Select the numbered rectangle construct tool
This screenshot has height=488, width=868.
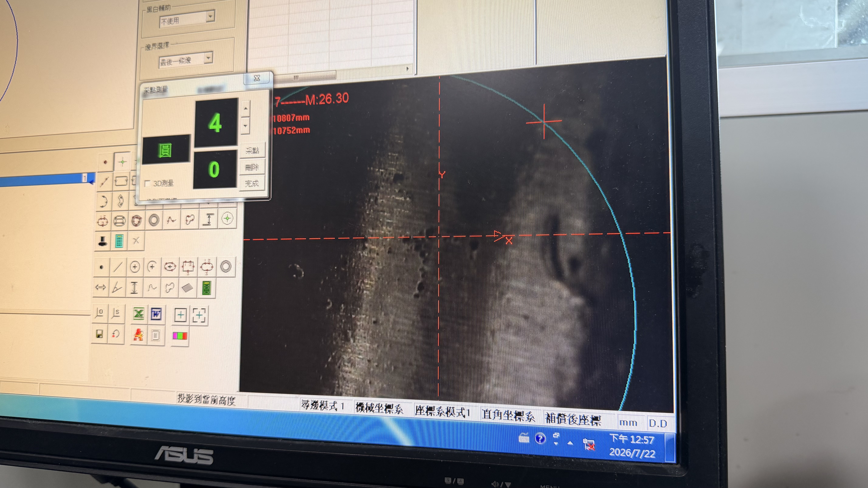pos(188,266)
